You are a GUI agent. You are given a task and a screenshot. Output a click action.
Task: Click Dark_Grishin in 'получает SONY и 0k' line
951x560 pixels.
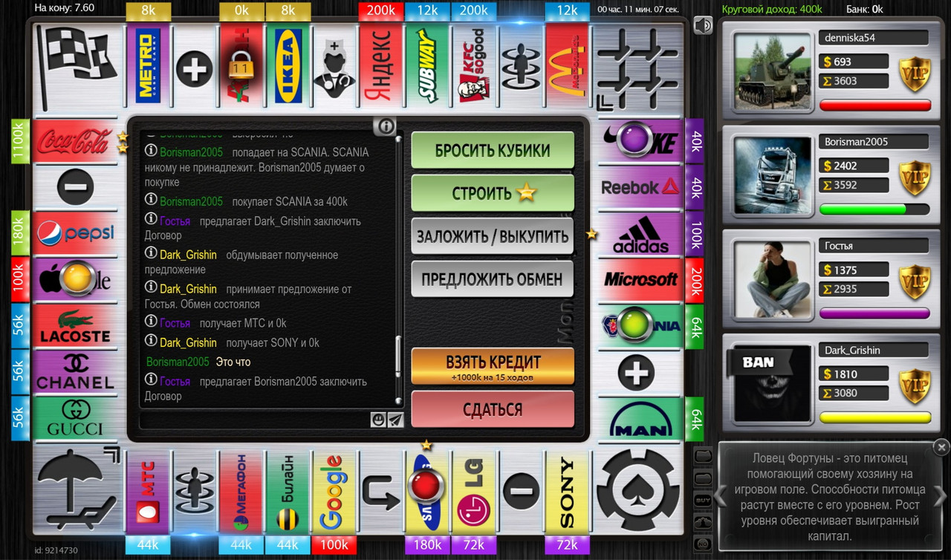coord(188,342)
